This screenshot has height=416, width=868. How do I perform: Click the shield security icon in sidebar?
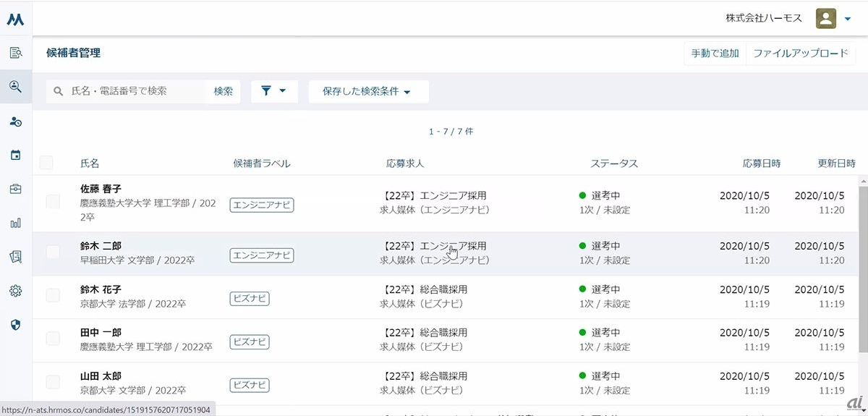pyautogui.click(x=15, y=325)
